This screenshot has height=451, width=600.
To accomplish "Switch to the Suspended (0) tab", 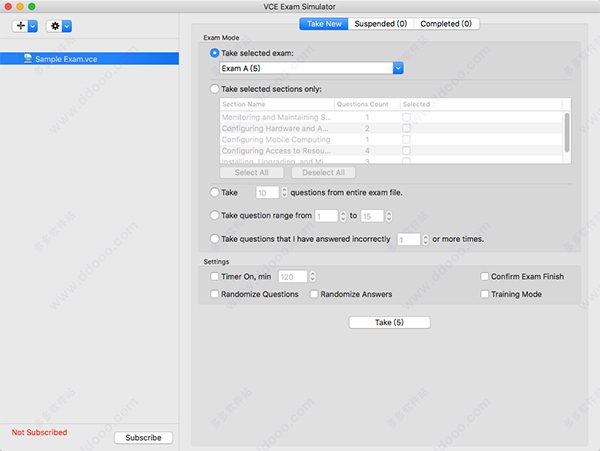I will pos(381,24).
